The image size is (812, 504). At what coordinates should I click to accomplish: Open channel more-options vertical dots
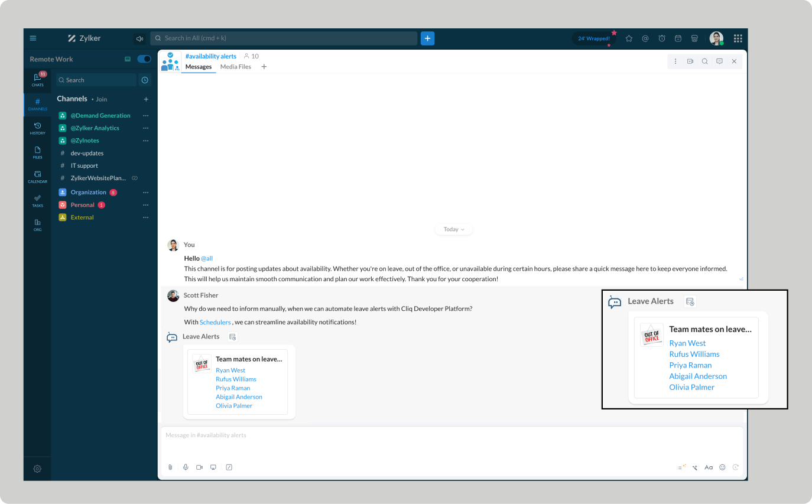[675, 61]
